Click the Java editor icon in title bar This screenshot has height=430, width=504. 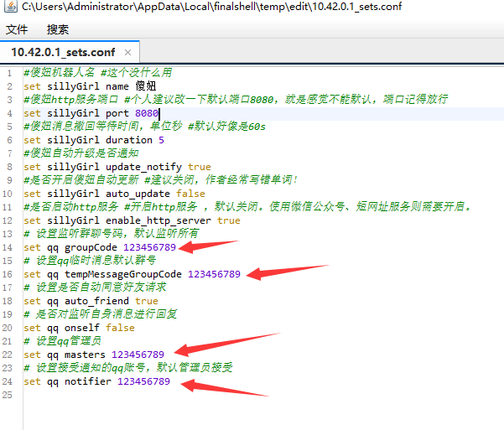[x=11, y=7]
